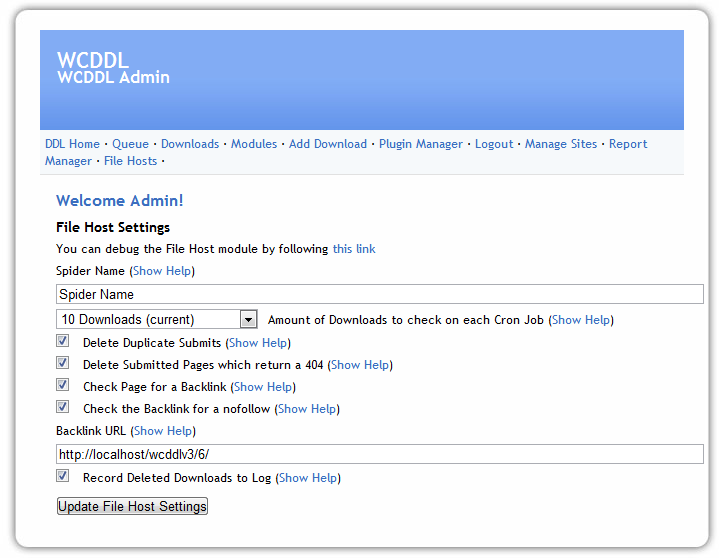The image size is (719, 559).
Task: Click the Logout link
Action: tap(494, 144)
